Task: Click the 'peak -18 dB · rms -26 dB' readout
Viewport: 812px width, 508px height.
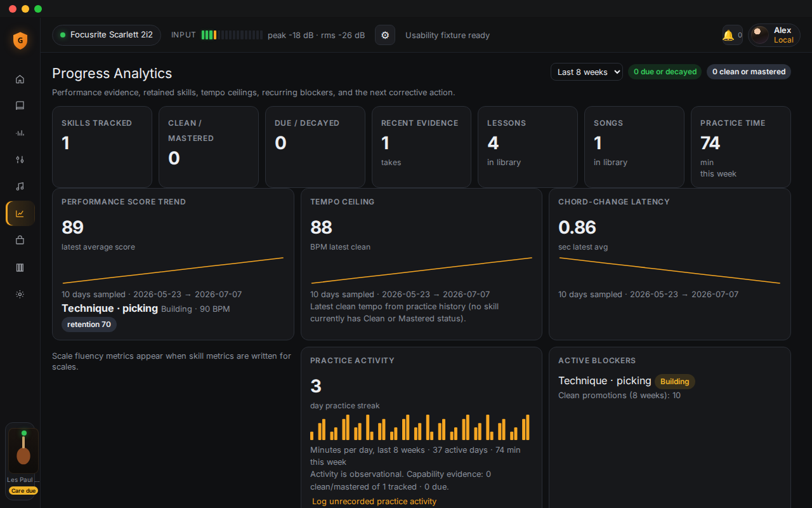Action: coord(316,36)
